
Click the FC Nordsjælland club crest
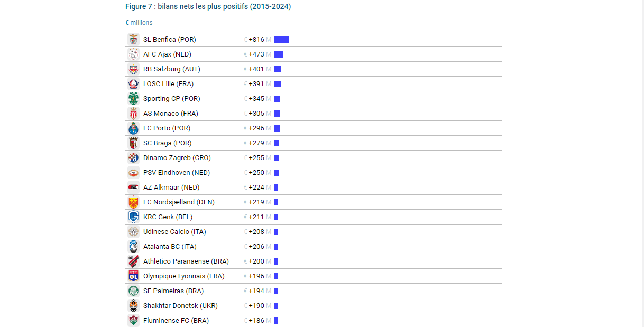point(133,202)
